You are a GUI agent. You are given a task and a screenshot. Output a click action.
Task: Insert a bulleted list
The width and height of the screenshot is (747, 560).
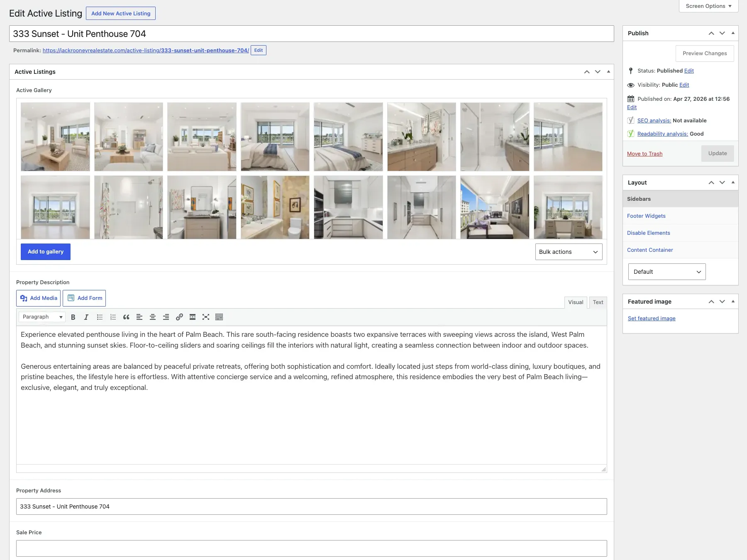coord(100,317)
